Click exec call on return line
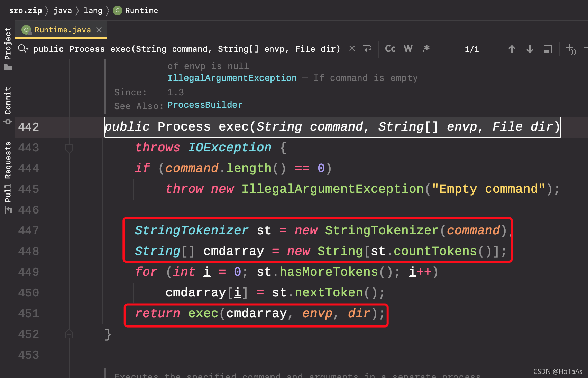Viewport: 588px width, 378px height. [x=203, y=313]
